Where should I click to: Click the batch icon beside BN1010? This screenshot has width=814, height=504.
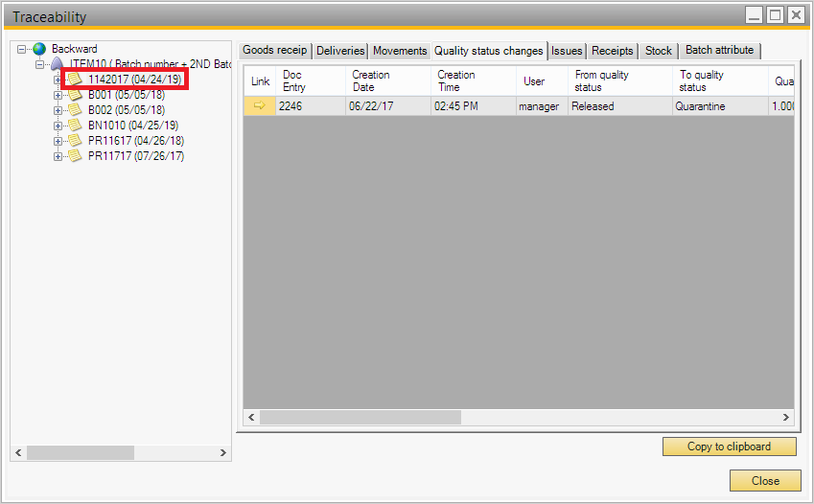point(75,126)
